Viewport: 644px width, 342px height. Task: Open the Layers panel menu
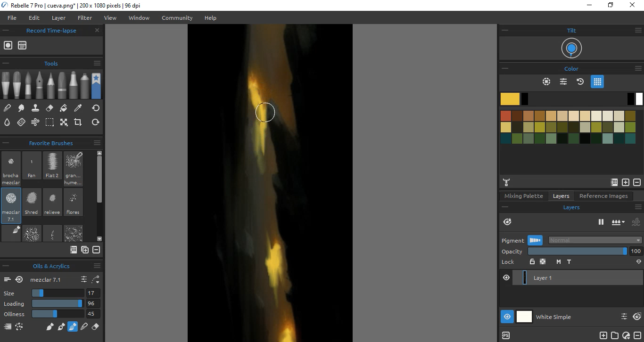(x=639, y=207)
